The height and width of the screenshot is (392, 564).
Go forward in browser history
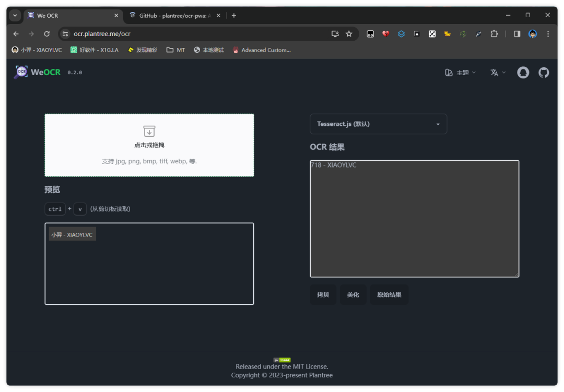click(31, 34)
